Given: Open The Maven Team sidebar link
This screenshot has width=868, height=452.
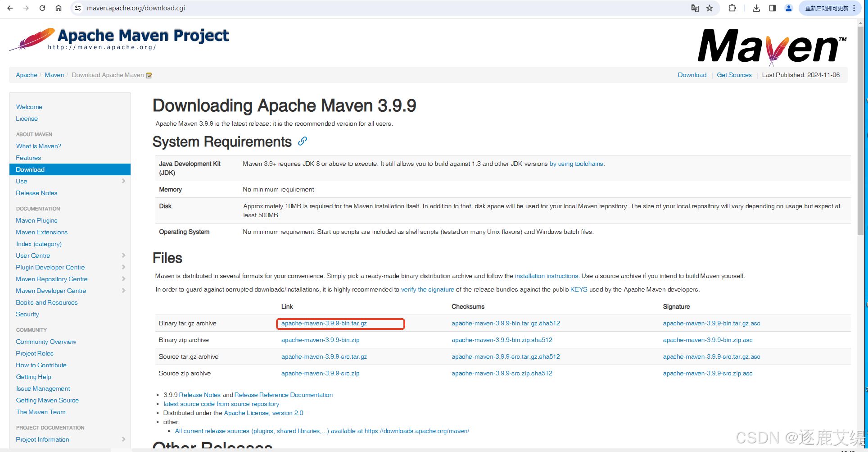Looking at the screenshot, I should point(41,412).
